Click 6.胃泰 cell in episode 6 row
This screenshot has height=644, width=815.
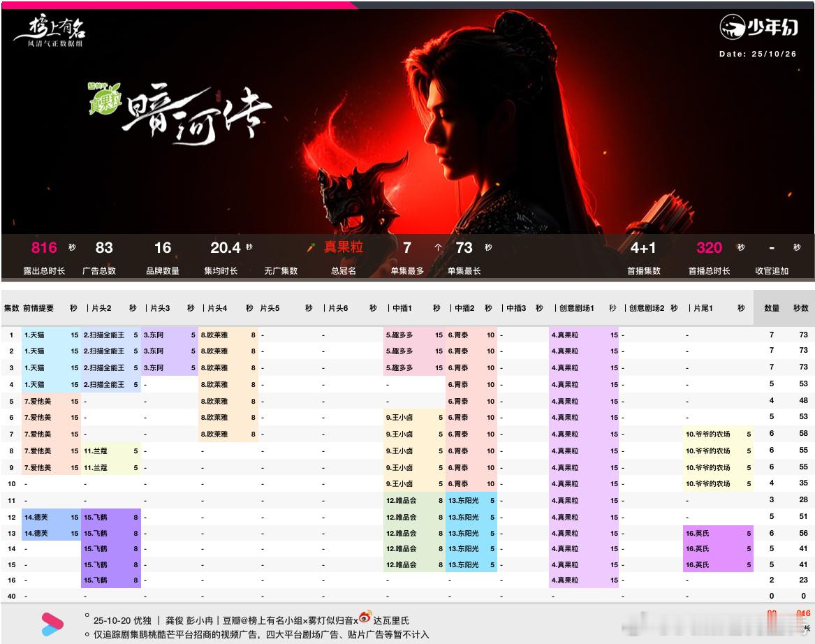pos(471,418)
